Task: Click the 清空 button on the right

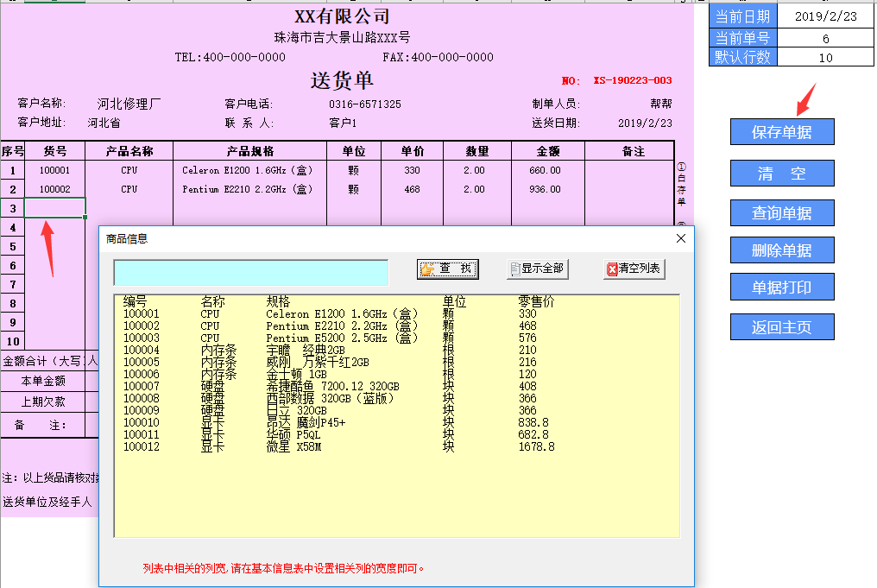Action: click(x=782, y=174)
